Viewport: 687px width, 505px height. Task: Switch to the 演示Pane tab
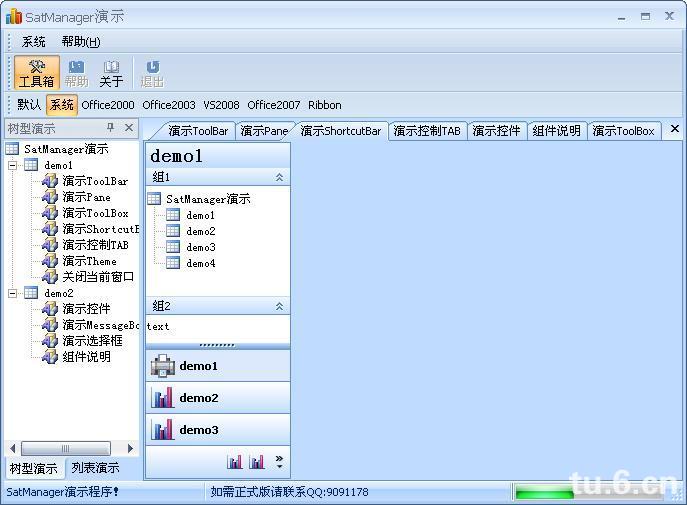264,131
